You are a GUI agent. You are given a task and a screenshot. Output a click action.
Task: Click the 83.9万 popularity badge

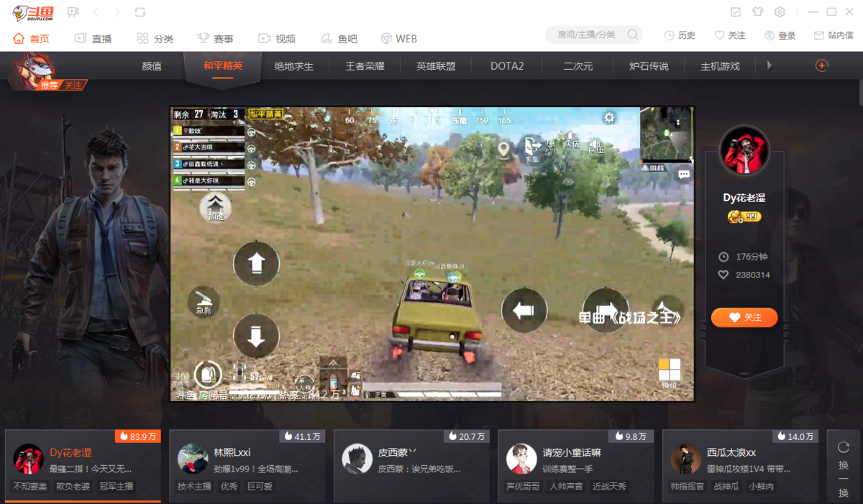click(x=138, y=436)
